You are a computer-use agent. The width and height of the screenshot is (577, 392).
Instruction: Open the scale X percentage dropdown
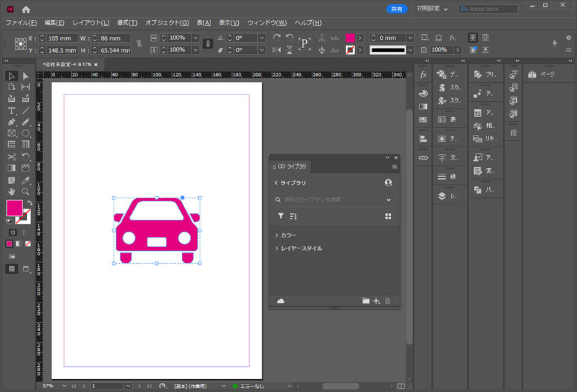click(x=196, y=37)
